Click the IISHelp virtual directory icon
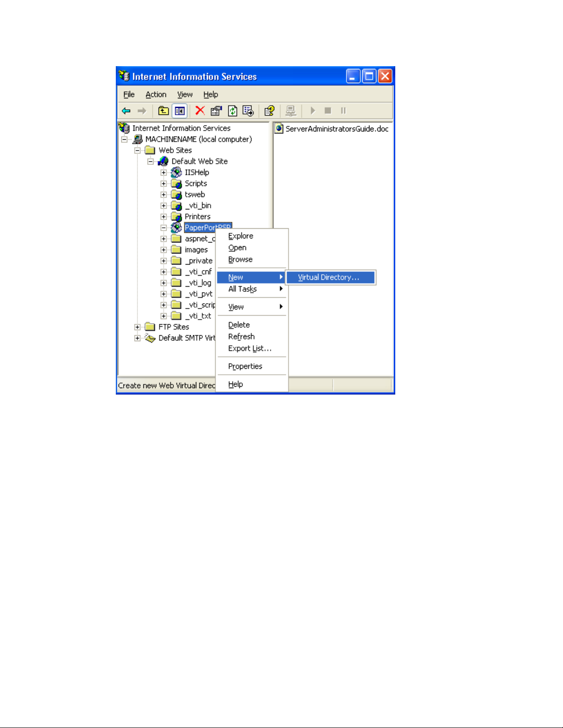Viewport: 563px width, 728px height. point(176,172)
